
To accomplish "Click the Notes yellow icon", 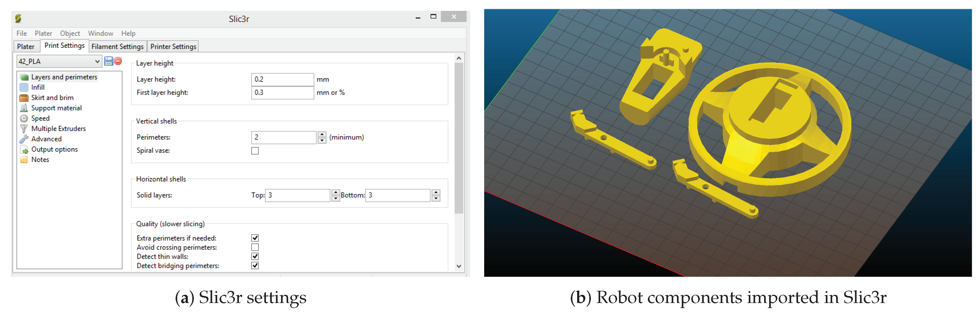I will 24,160.
